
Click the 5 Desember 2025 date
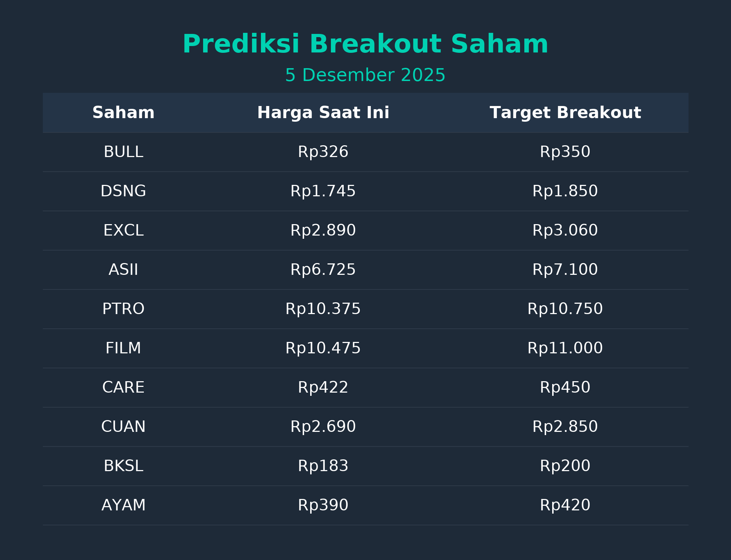click(365, 76)
